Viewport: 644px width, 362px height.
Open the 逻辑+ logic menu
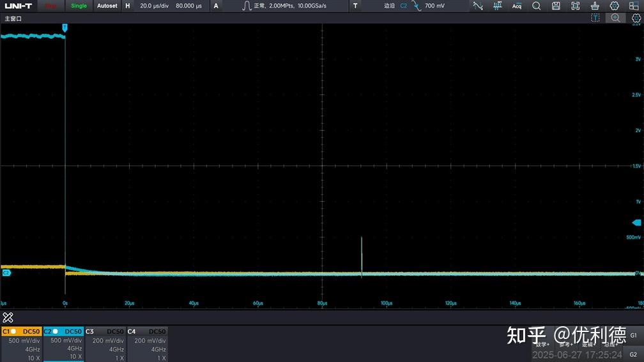[588, 345]
